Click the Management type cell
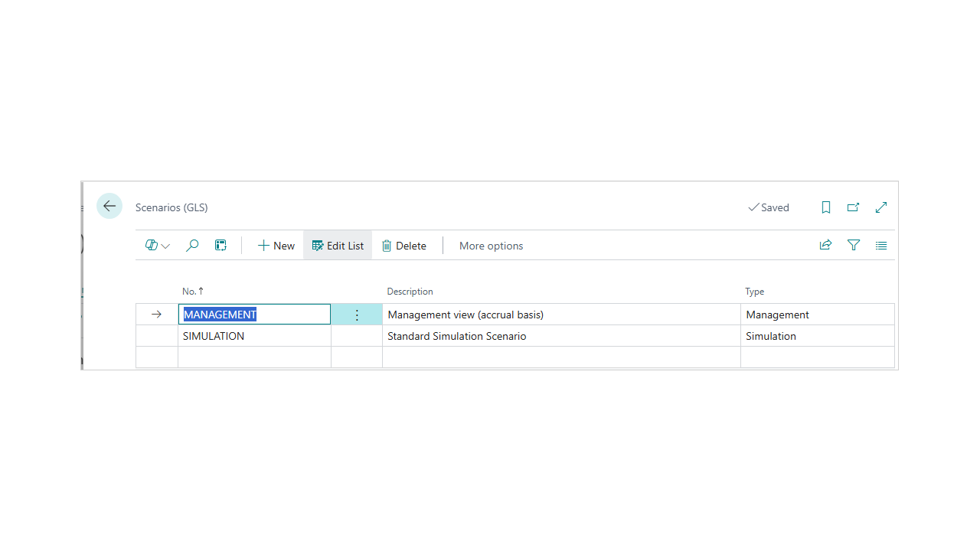Screen dimensions: 980x551 (817, 315)
